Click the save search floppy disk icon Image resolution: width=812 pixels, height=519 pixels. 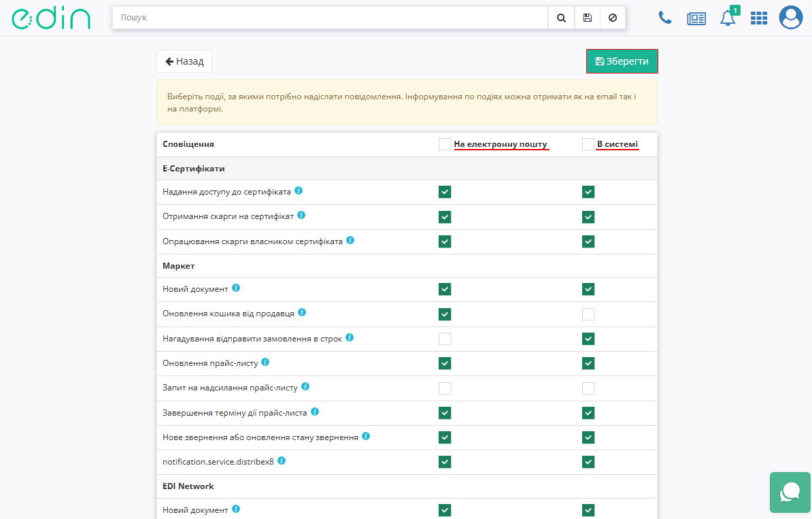point(587,18)
